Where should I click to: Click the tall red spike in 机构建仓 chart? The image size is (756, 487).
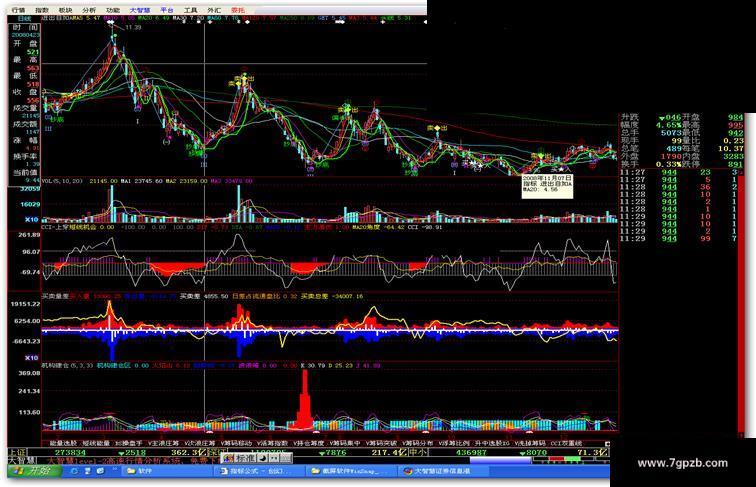[x=304, y=398]
